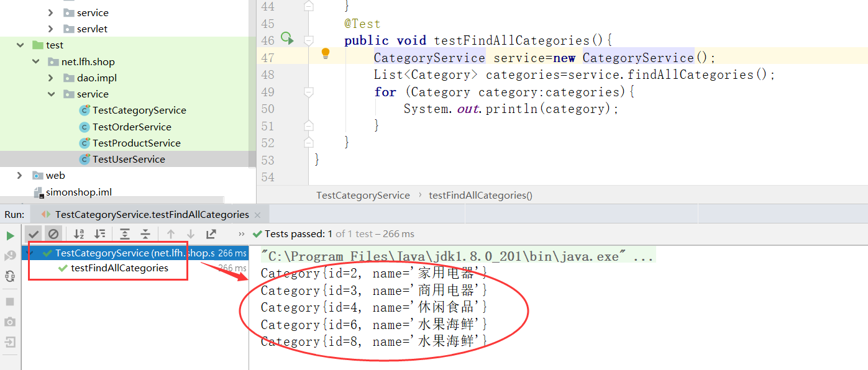Click console line Category id=4
The image size is (868, 370).
click(374, 307)
